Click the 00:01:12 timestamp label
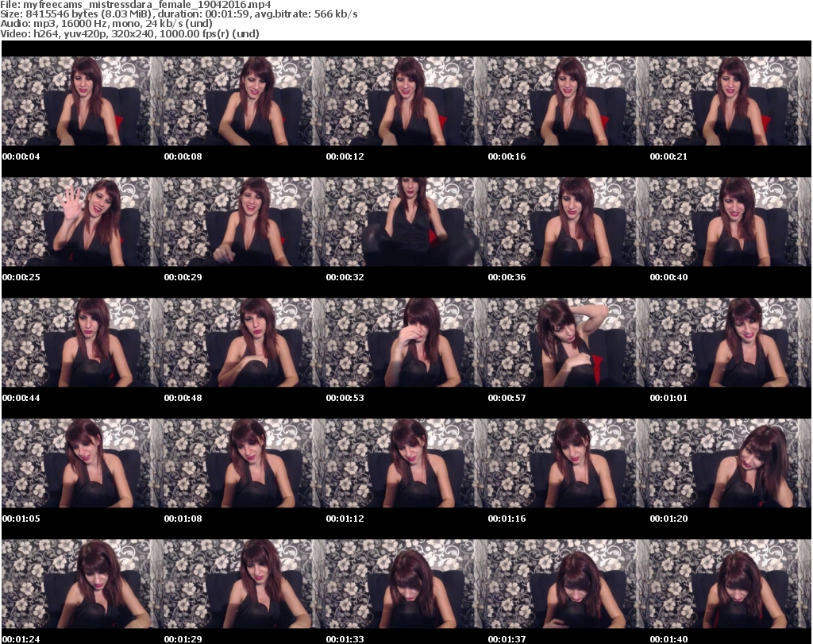 coord(345,519)
